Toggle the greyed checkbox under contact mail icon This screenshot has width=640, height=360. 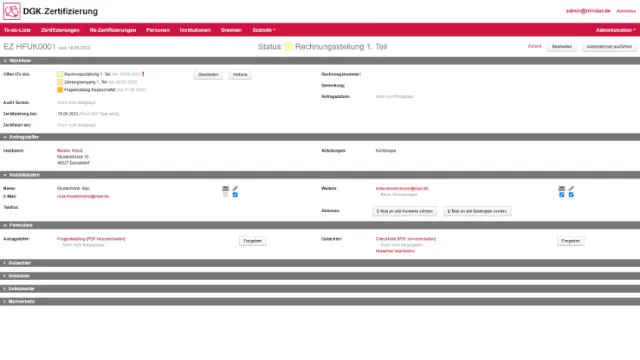coord(225,195)
